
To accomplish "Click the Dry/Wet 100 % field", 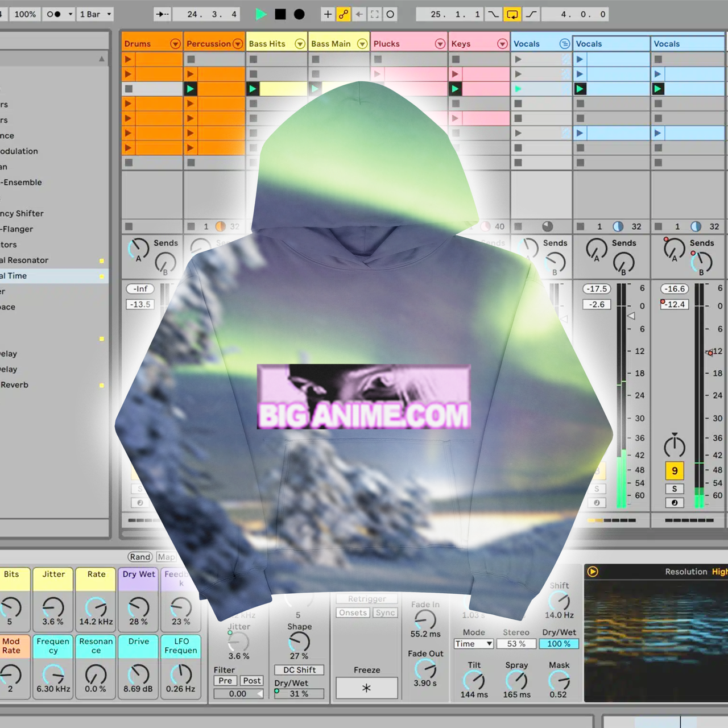I will tap(559, 644).
